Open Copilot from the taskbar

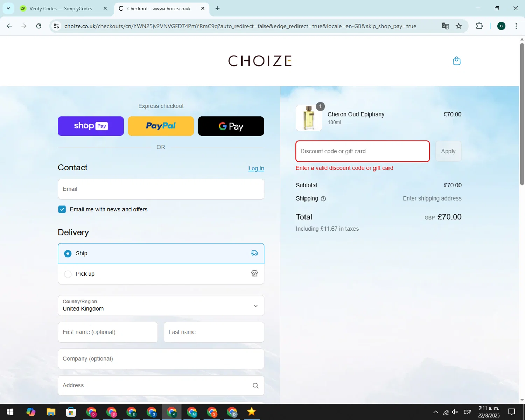pyautogui.click(x=31, y=412)
